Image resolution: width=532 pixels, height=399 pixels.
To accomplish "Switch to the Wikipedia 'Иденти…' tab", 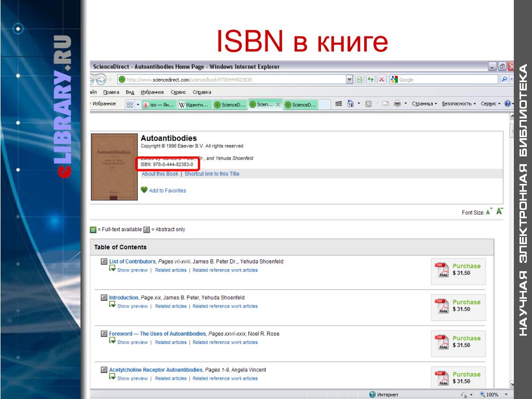I will 194,104.
